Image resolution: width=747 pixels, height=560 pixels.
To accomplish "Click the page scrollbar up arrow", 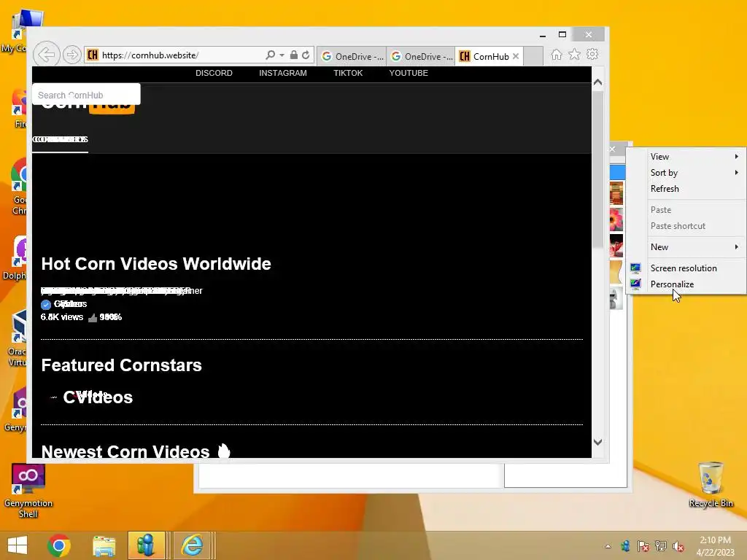I will pyautogui.click(x=597, y=82).
